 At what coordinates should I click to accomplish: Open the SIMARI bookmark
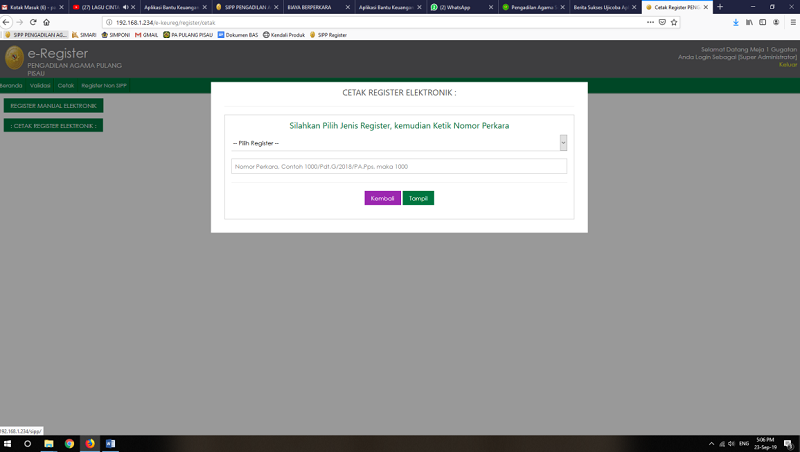[x=84, y=34]
